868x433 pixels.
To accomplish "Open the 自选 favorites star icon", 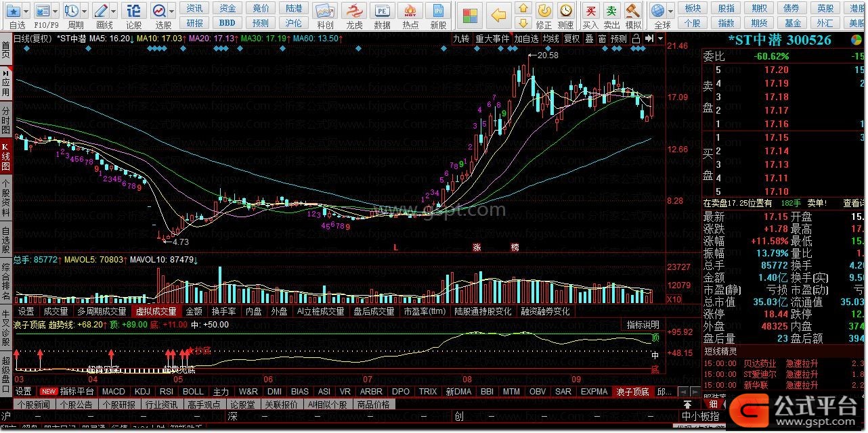I will click(x=13, y=12).
